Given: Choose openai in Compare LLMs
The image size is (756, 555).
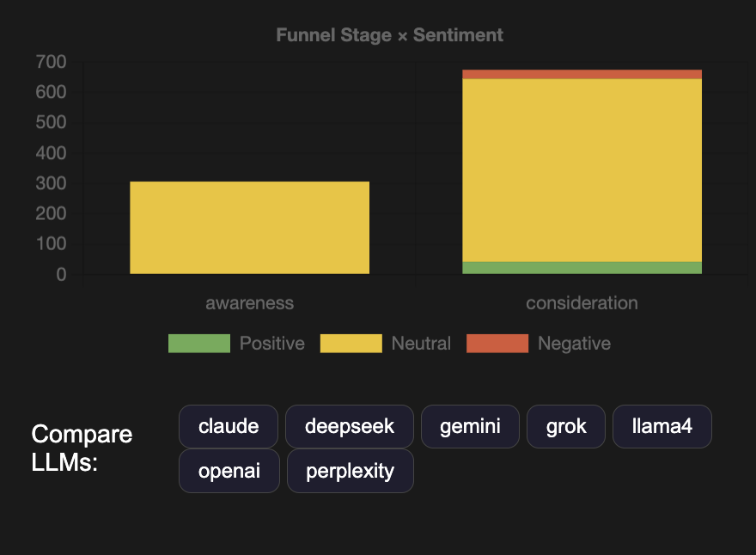Looking at the screenshot, I should (x=229, y=471).
